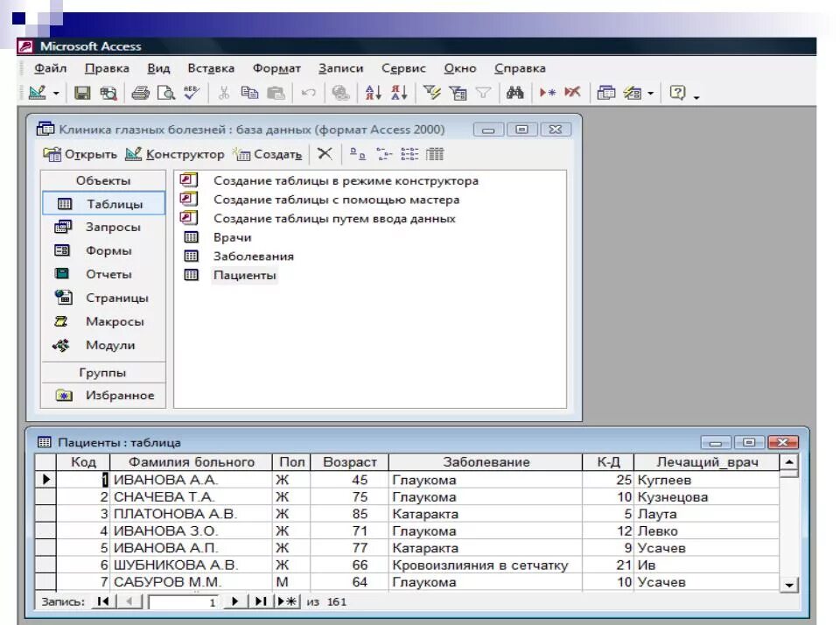Go to last record button
The image size is (840, 625).
tap(261, 601)
